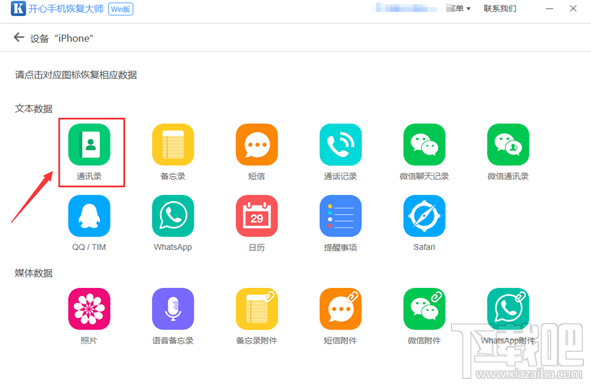This screenshot has height=384, width=591.
Task: Click the 设备 "iPhone" title text
Action: click(61, 38)
